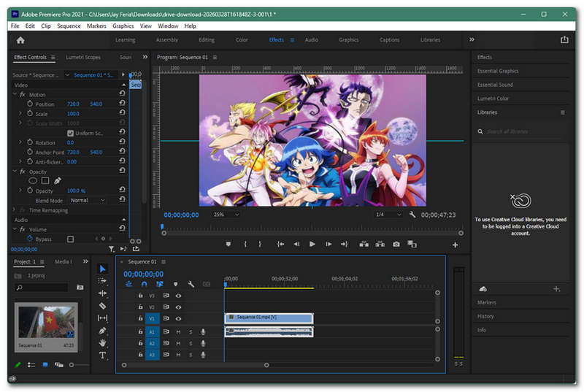Toggle the Volume Bypass checkbox
Image resolution: width=584 pixels, height=392 pixels.
point(70,239)
